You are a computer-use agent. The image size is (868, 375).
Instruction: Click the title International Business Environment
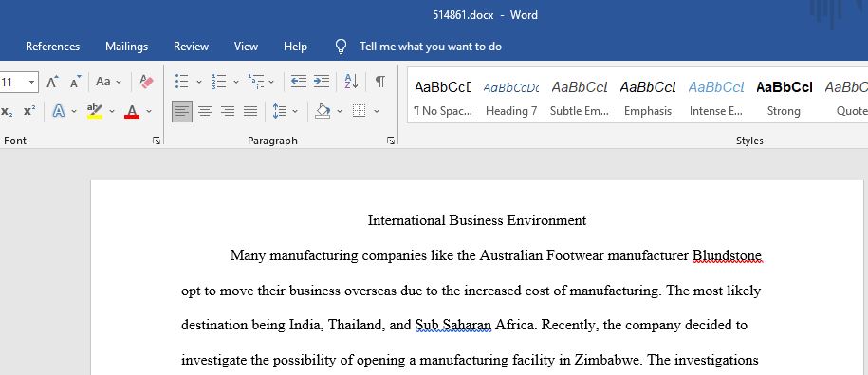[477, 220]
